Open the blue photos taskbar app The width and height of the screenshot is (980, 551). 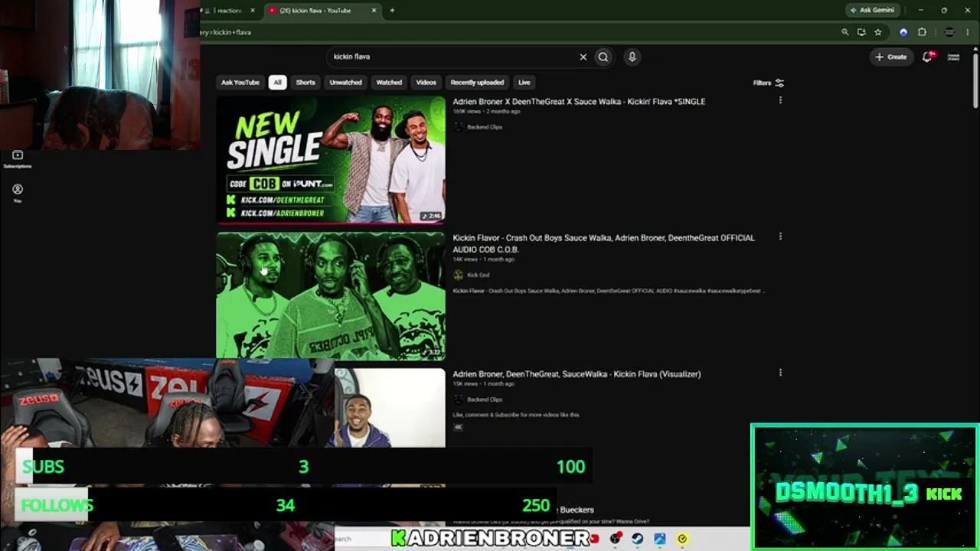(660, 539)
